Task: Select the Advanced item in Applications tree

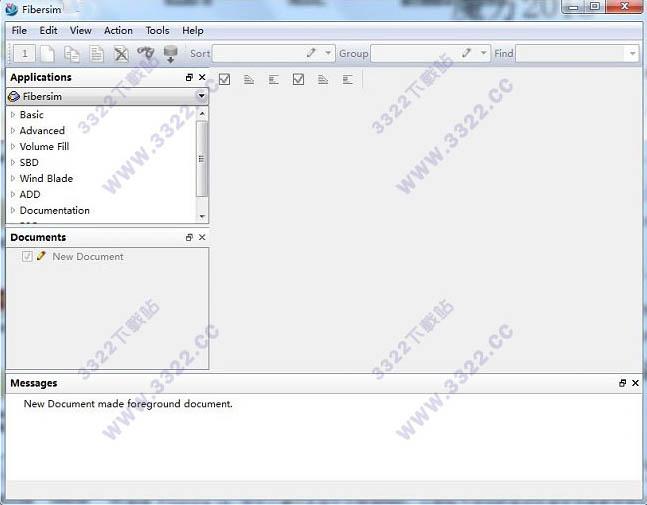Action: point(42,130)
